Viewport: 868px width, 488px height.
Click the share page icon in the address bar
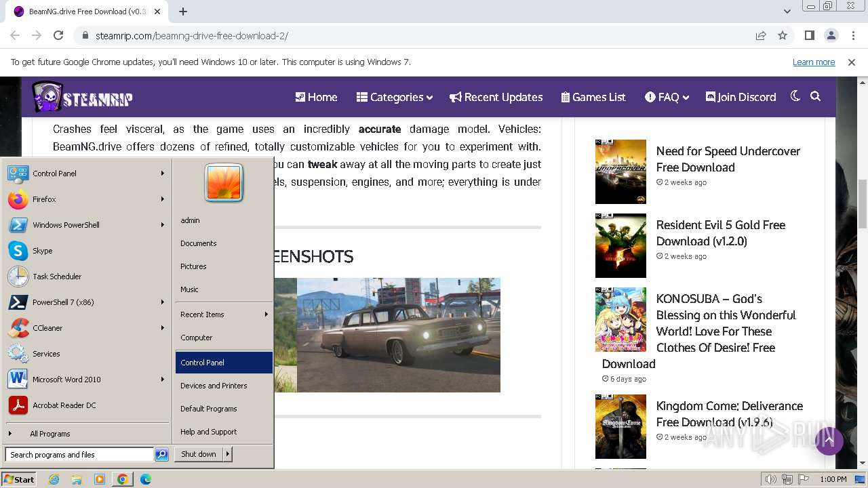(x=761, y=35)
